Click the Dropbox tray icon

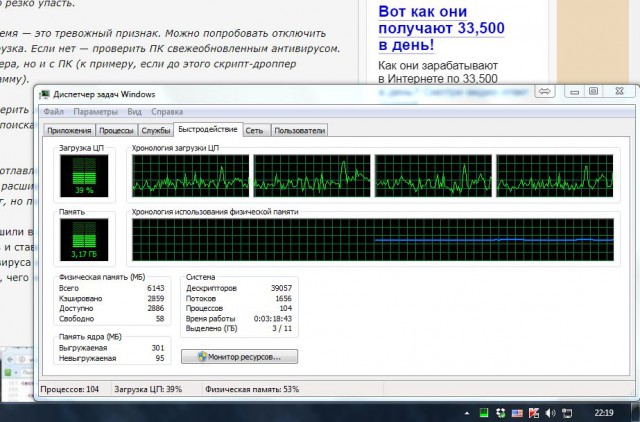pos(500,413)
